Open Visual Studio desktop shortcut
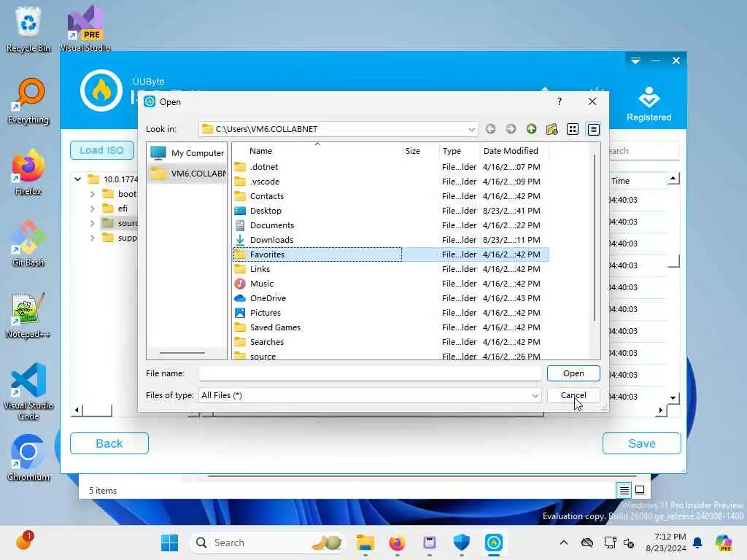Viewport: 747px width, 560px height. pos(85,29)
